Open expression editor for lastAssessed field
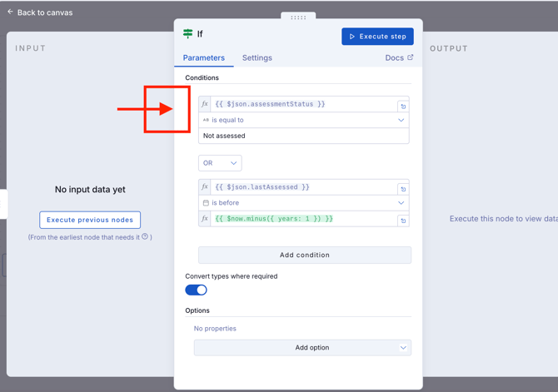This screenshot has height=392, width=558. [x=403, y=189]
